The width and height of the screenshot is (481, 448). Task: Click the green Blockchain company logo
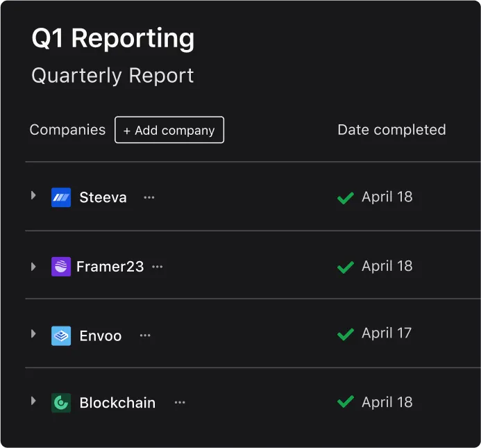61,403
